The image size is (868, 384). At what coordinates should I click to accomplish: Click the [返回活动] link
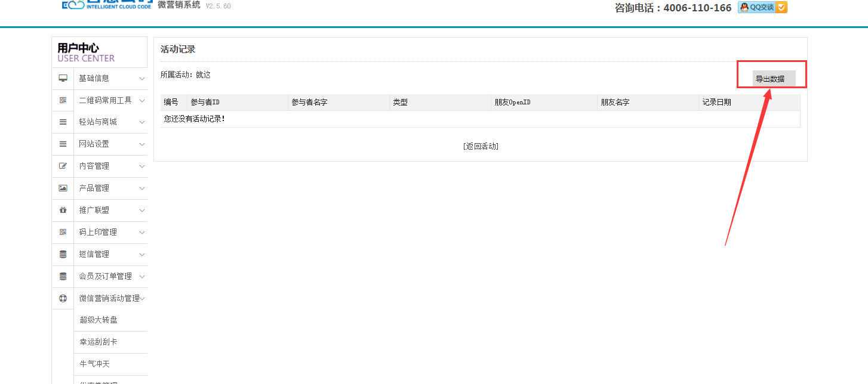(x=481, y=146)
